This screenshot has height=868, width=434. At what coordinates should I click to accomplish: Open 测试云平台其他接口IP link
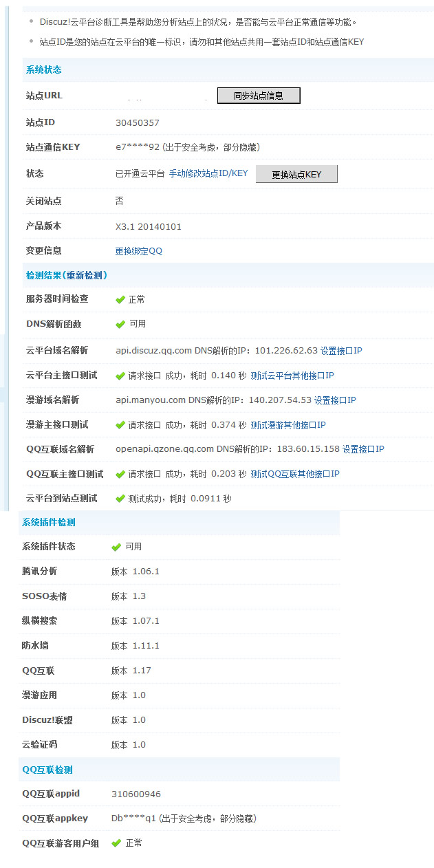point(292,376)
